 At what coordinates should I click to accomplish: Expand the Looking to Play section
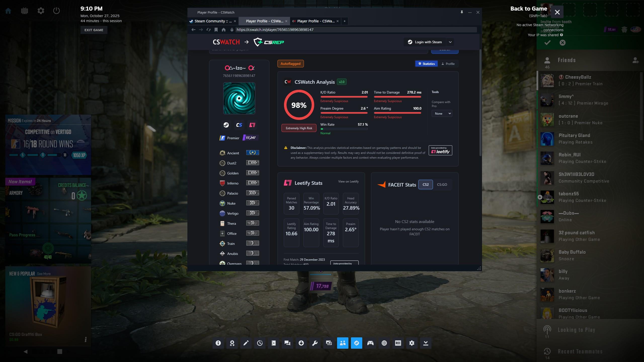(x=590, y=330)
